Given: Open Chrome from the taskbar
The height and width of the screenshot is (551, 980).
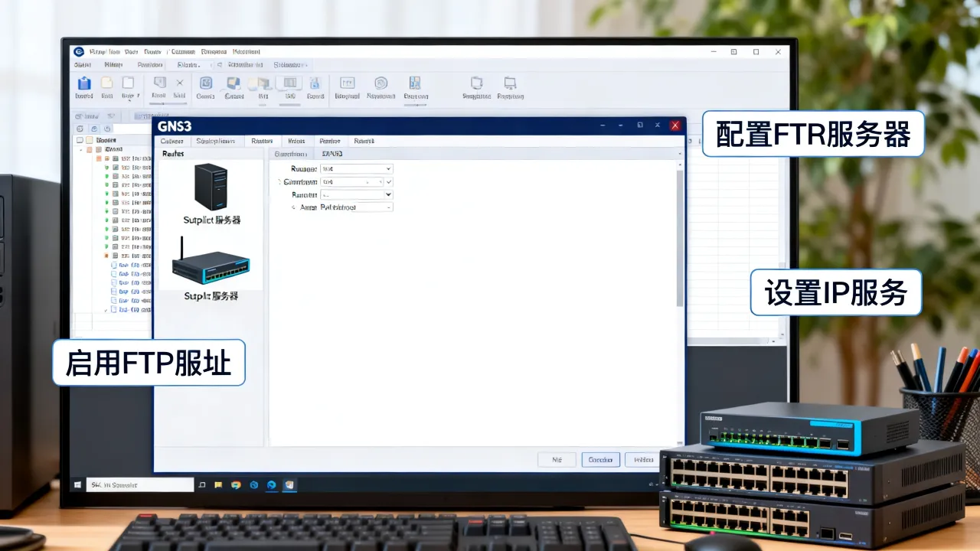Looking at the screenshot, I should (236, 484).
